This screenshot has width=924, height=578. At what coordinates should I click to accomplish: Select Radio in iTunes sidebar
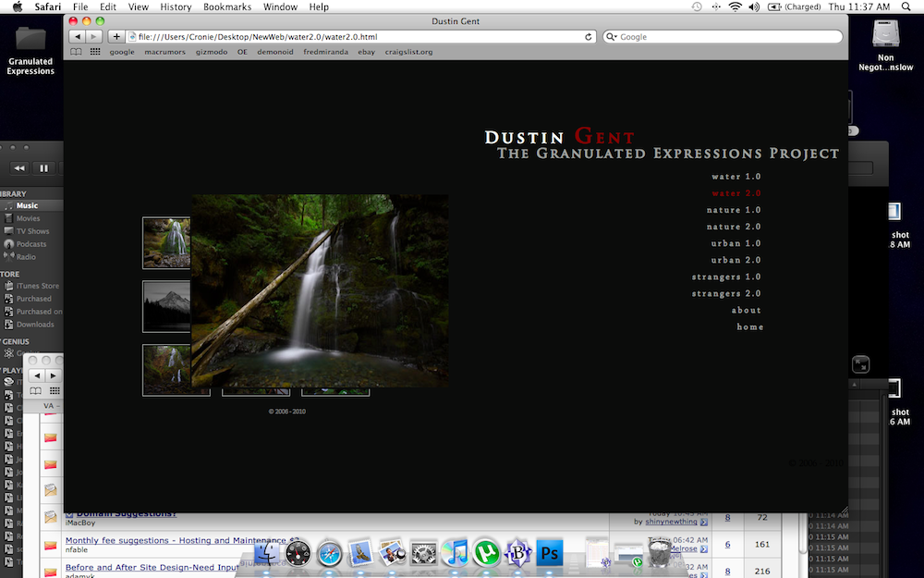point(26,256)
